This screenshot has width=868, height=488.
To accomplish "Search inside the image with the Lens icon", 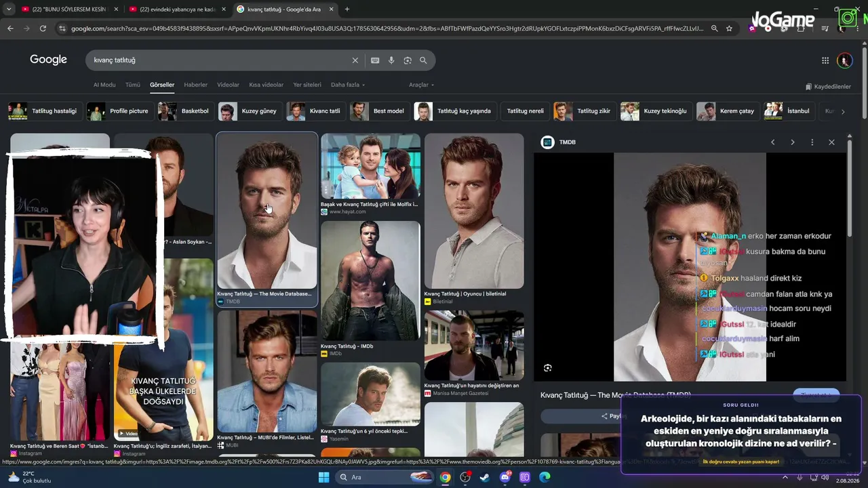I will [548, 368].
